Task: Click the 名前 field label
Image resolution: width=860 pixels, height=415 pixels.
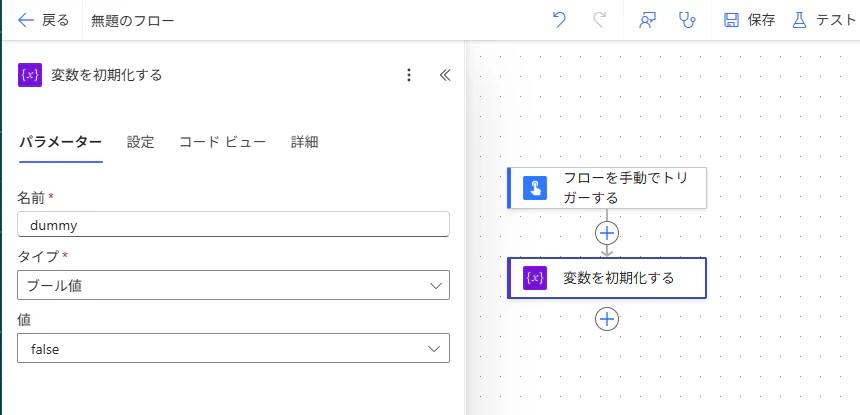Action: click(x=32, y=197)
